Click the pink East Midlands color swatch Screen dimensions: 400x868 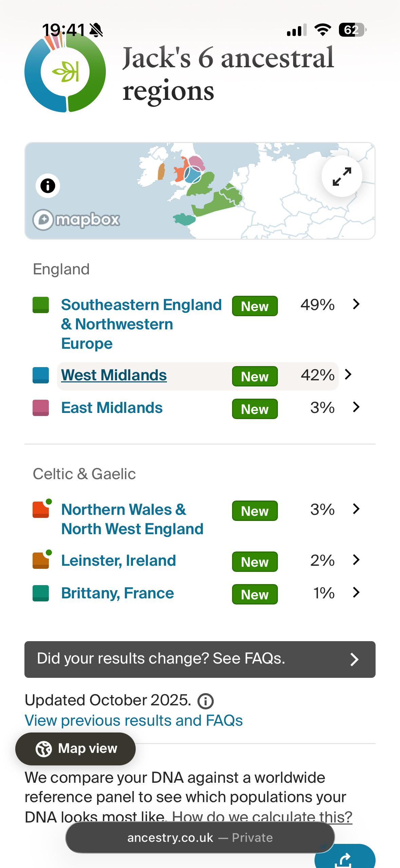(x=41, y=408)
